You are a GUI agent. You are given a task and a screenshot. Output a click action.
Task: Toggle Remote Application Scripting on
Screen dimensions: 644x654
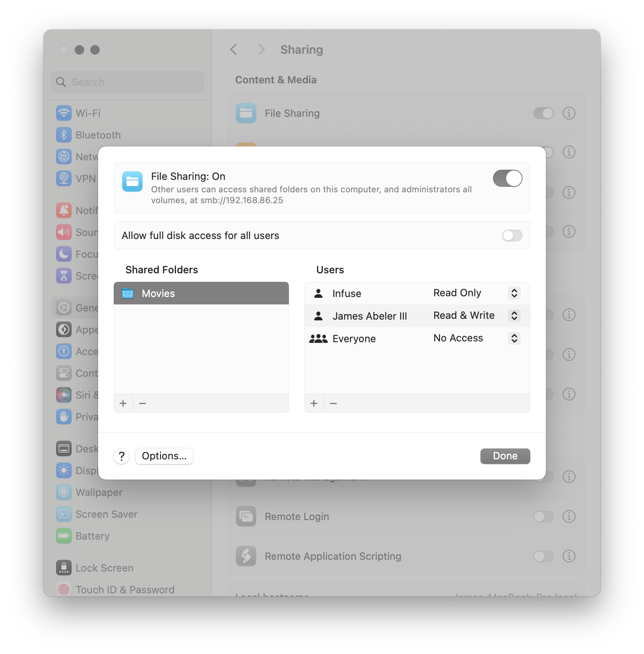[543, 556]
